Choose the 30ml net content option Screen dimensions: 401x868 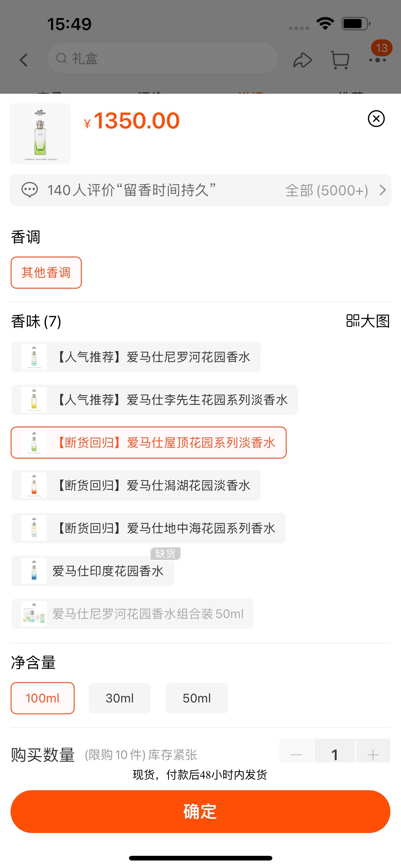click(120, 698)
